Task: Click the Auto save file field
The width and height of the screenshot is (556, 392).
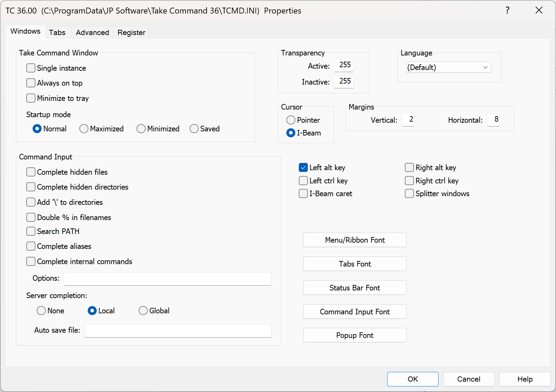Action: [178, 331]
